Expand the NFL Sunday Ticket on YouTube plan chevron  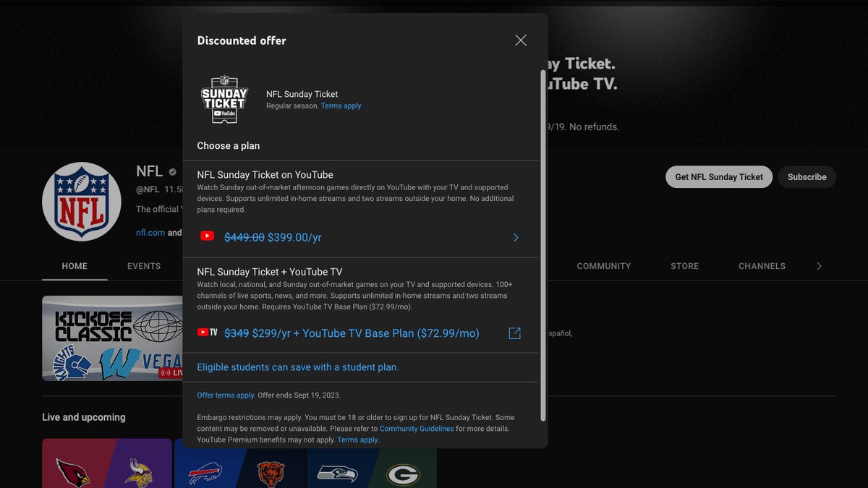pyautogui.click(x=516, y=237)
